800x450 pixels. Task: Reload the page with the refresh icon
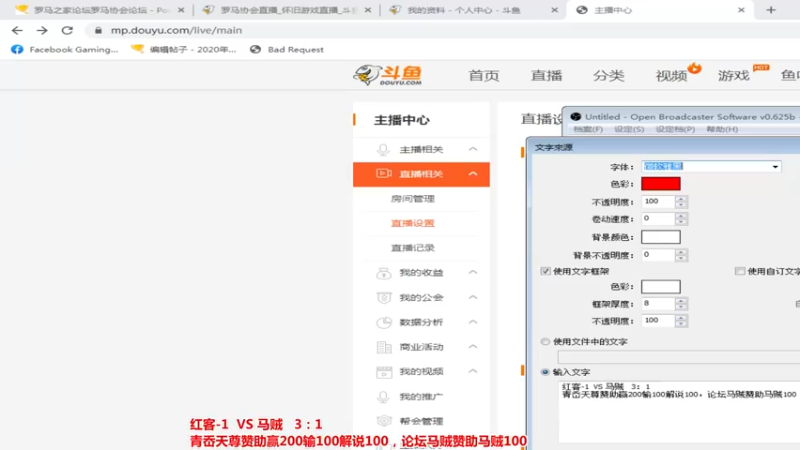click(x=67, y=31)
